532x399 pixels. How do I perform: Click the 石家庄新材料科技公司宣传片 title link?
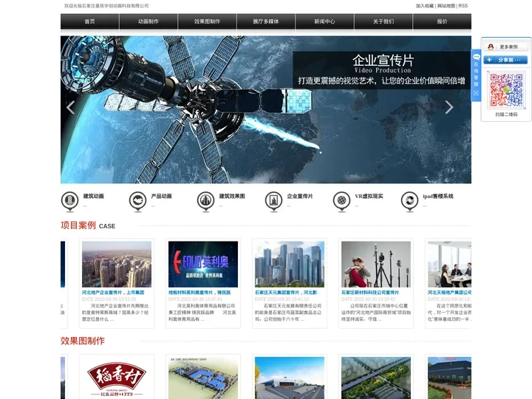tap(370, 293)
